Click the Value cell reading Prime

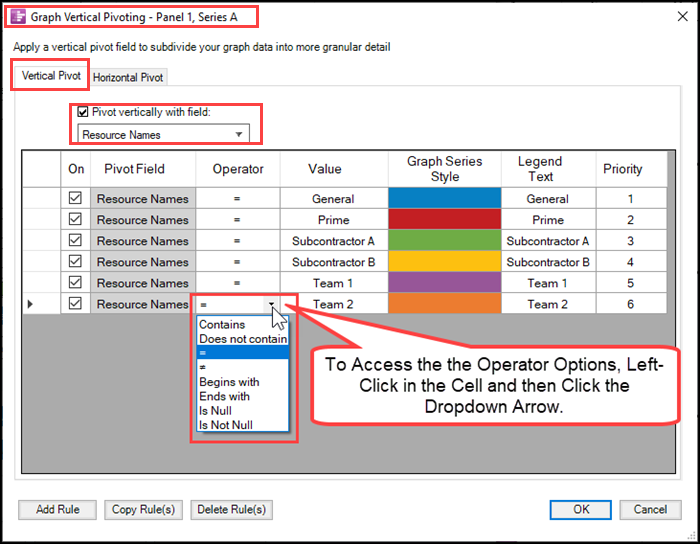click(x=334, y=219)
